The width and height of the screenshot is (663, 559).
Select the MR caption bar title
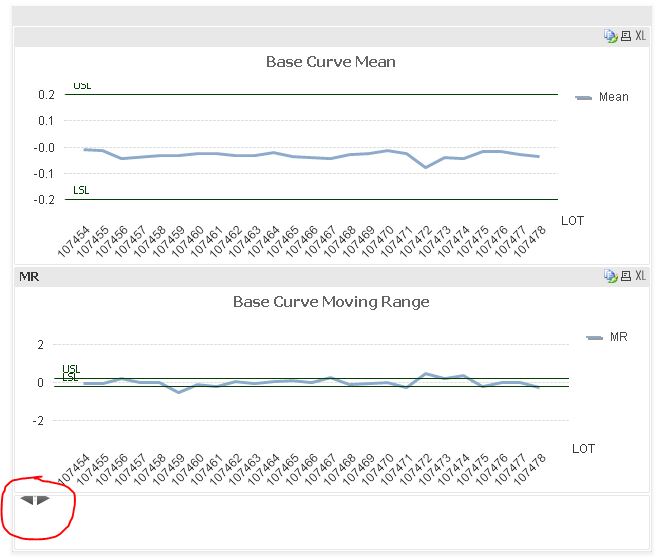pyautogui.click(x=29, y=277)
